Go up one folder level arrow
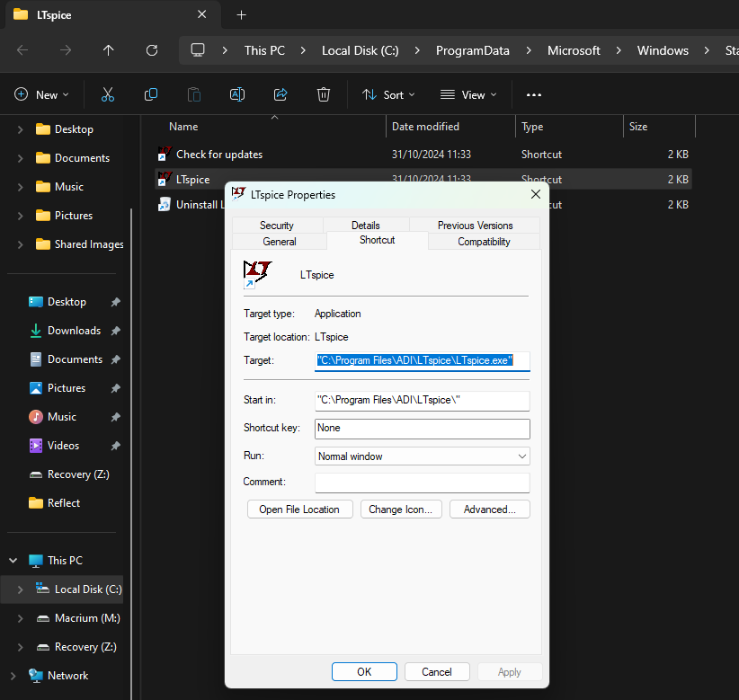The width and height of the screenshot is (739, 700). (109, 50)
